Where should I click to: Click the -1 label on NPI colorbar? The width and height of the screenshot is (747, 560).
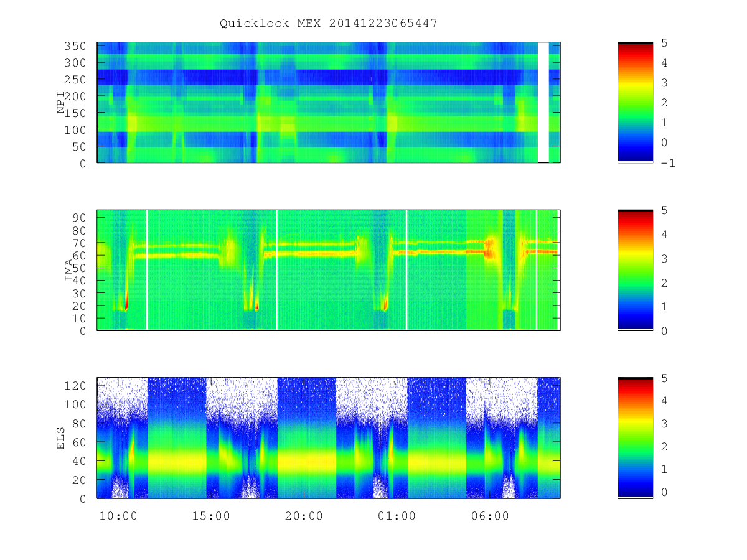pos(669,163)
